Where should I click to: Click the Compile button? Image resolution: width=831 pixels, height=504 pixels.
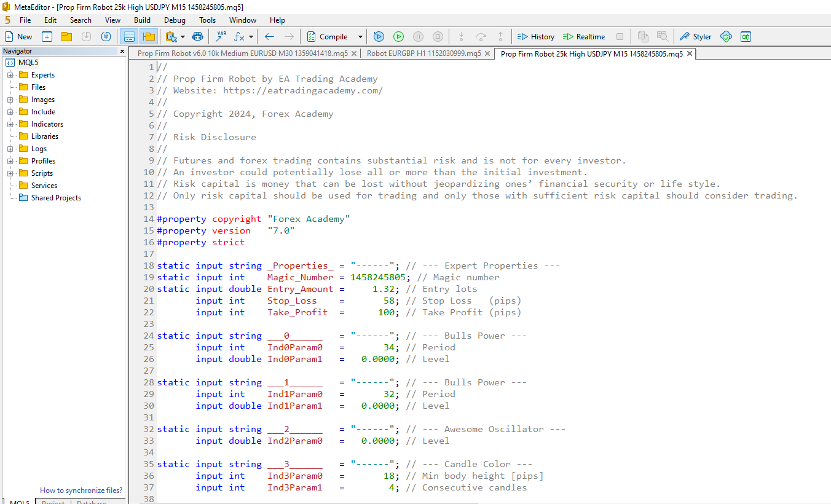coord(328,37)
